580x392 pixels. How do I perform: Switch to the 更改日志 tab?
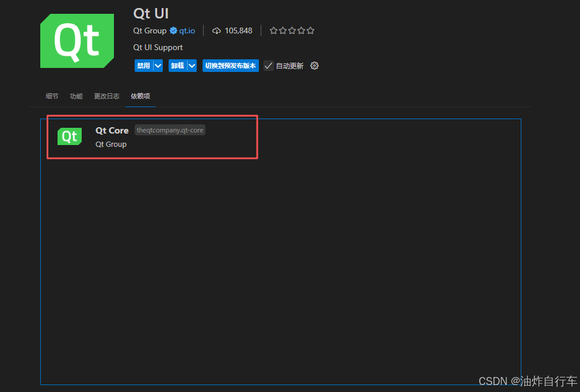pos(106,96)
